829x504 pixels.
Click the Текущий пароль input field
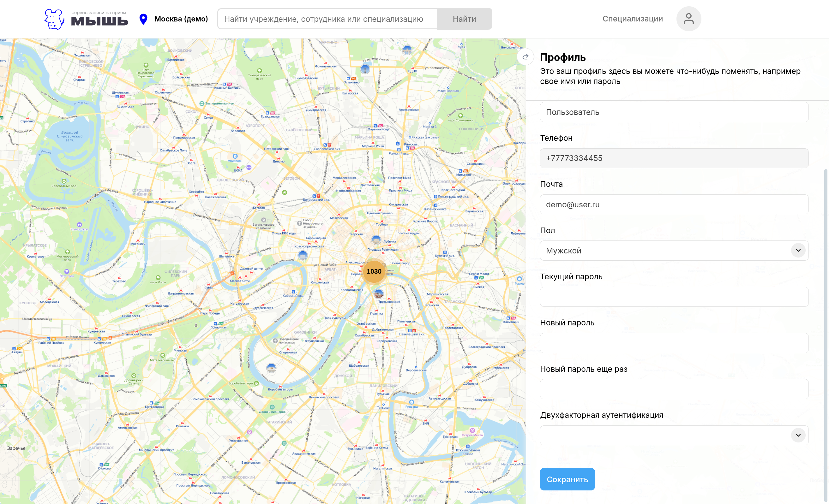[x=674, y=297]
